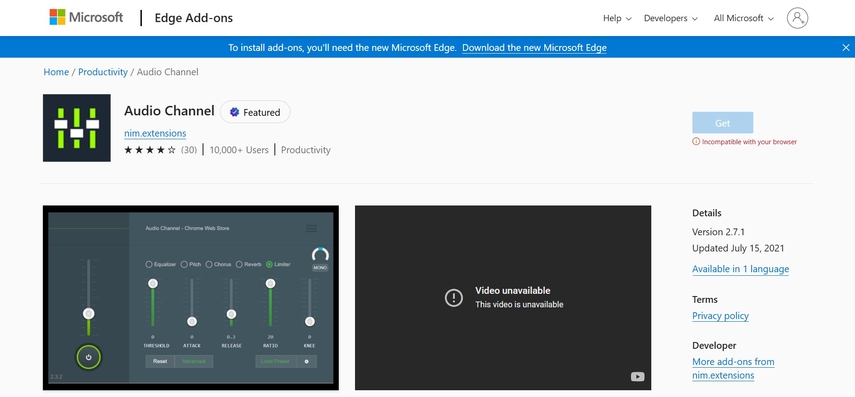Open the Privacy policy link
Screen dimensions: 855x397
point(720,316)
